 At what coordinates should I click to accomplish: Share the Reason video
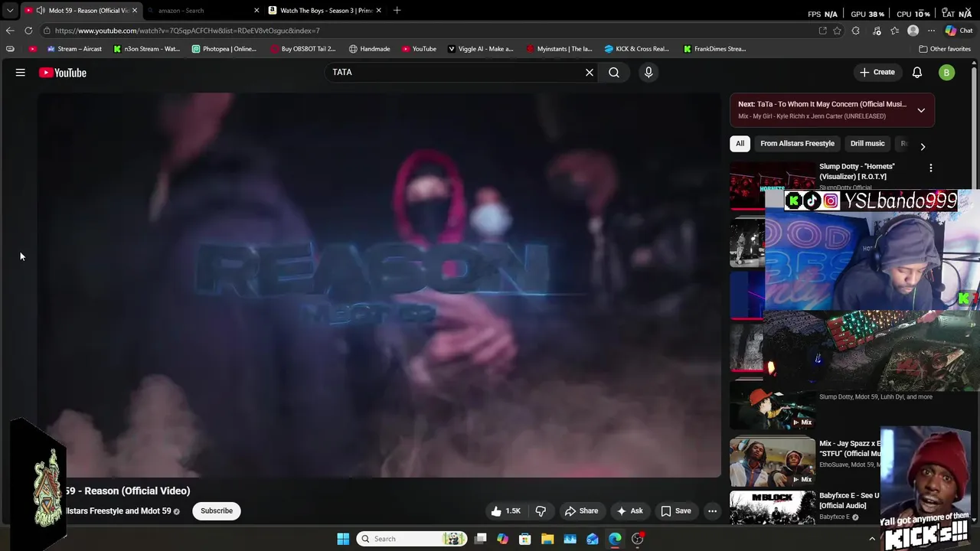[x=581, y=510]
